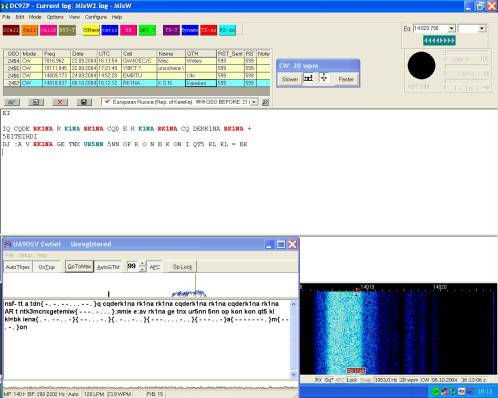Viewport: 498px width, 398px height.
Task: Click the pink Call macro button
Action: [x=48, y=30]
